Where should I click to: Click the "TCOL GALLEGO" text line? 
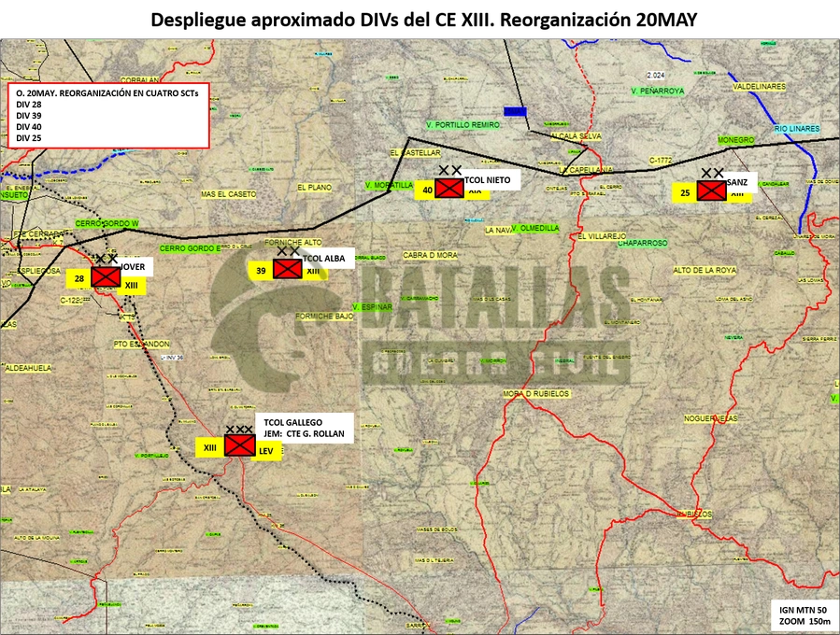pos(293,422)
